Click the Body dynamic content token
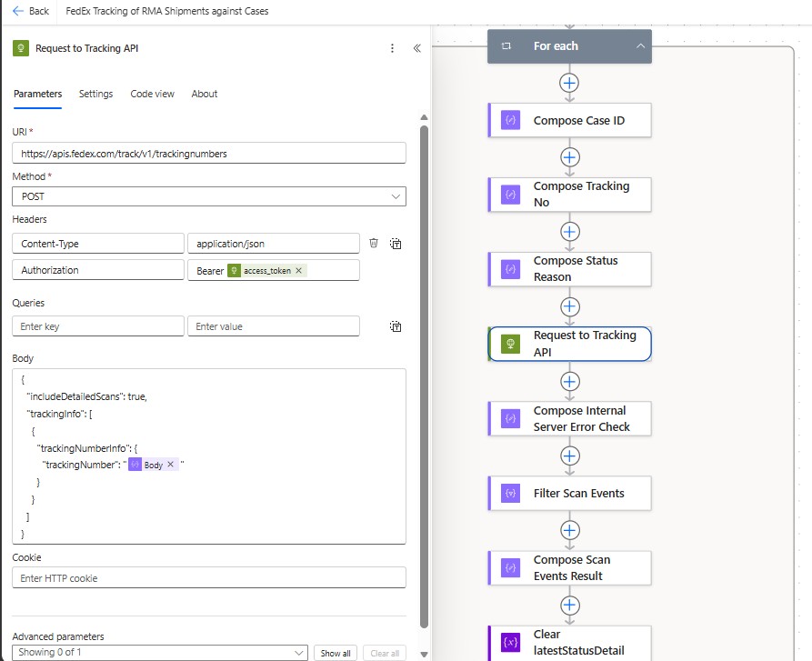Image resolution: width=812 pixels, height=661 pixels. (154, 465)
